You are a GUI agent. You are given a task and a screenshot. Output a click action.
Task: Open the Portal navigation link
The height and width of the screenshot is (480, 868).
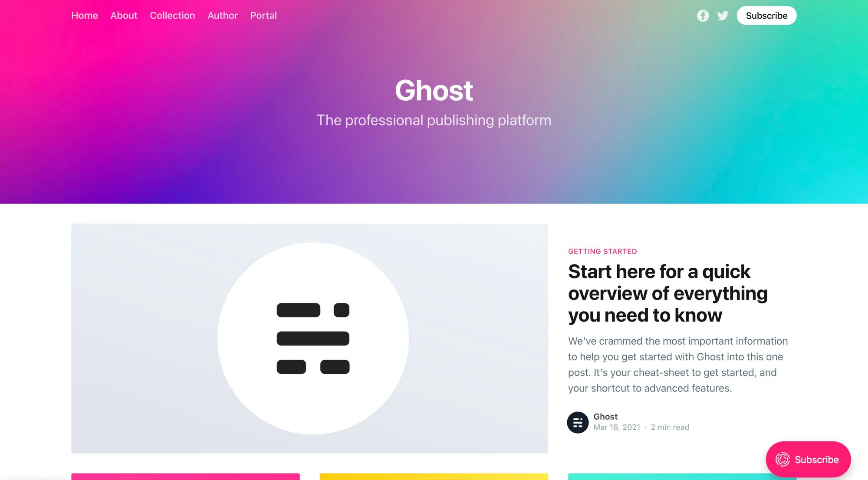click(263, 15)
